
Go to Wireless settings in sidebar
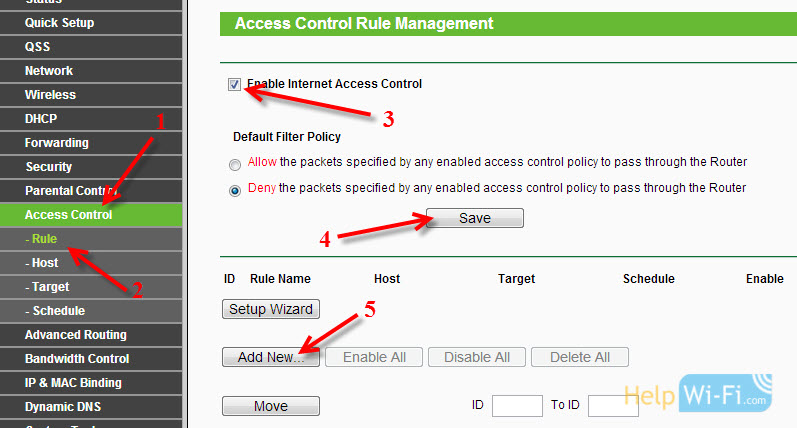(x=91, y=95)
